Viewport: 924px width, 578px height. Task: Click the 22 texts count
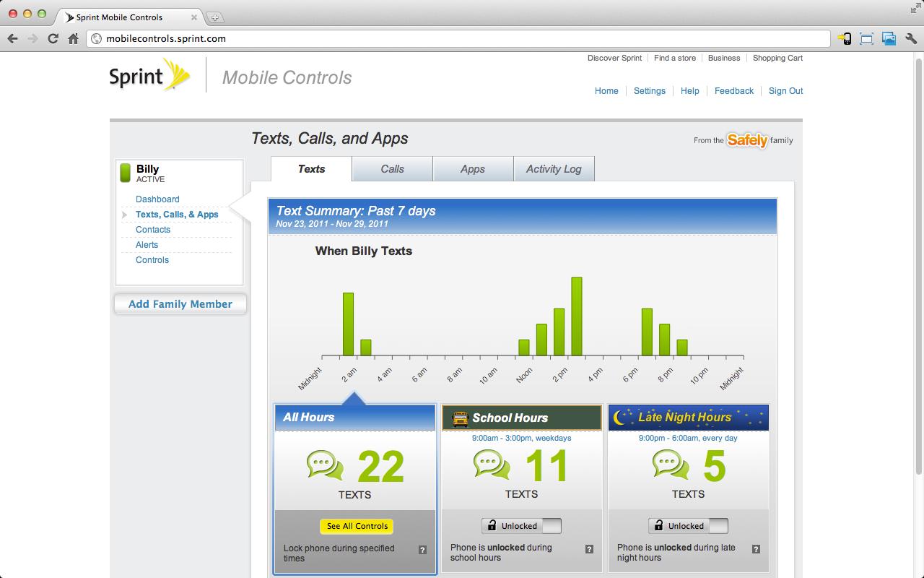coord(380,467)
